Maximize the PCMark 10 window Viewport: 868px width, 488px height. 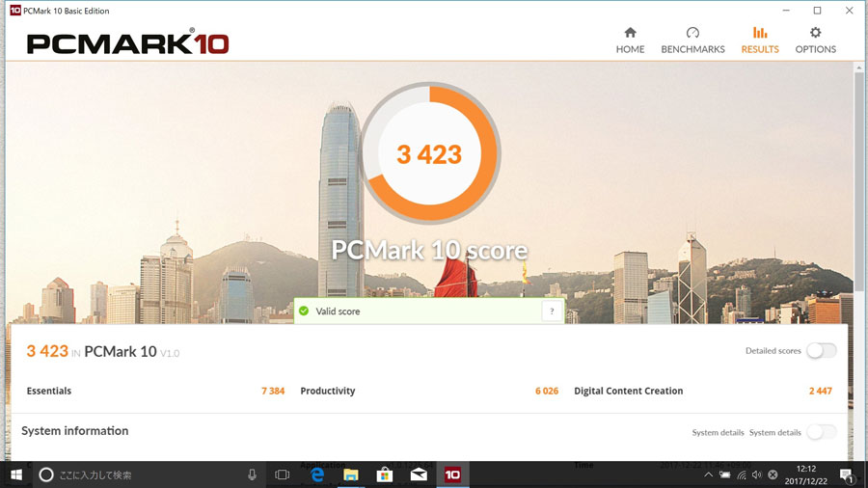pos(817,11)
